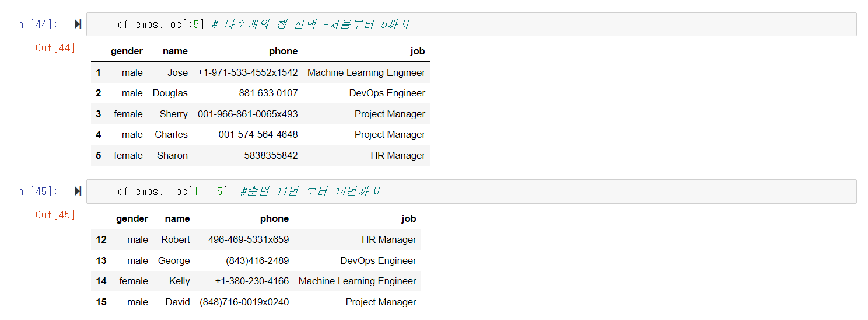Click phone number 5838355842
Viewport: 868px width, 320px height.
271,155
